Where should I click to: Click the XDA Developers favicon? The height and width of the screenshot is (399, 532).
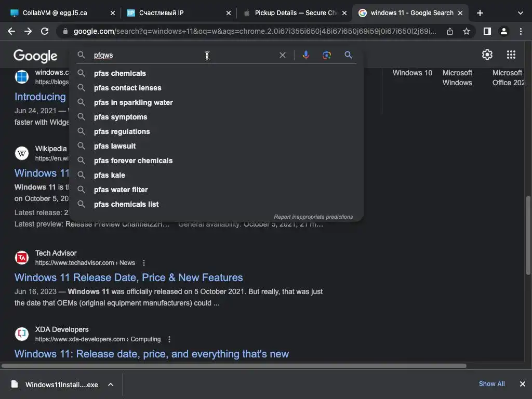coord(22,334)
